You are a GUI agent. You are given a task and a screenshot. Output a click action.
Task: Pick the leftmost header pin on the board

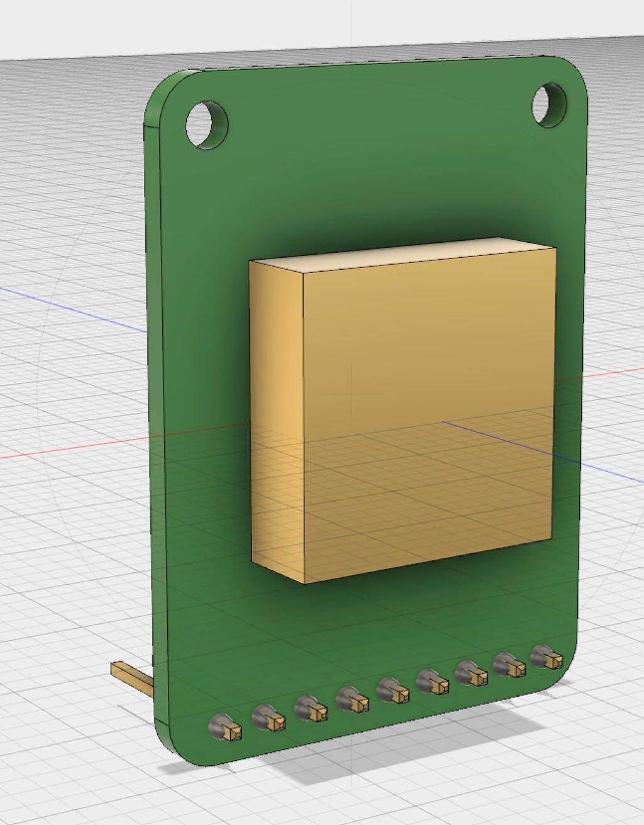226,728
